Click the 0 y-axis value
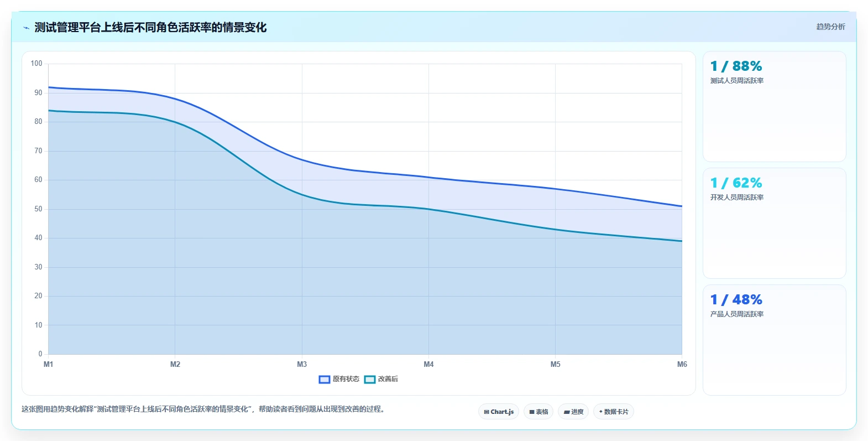Viewport: 868px width, 441px height. click(x=40, y=354)
